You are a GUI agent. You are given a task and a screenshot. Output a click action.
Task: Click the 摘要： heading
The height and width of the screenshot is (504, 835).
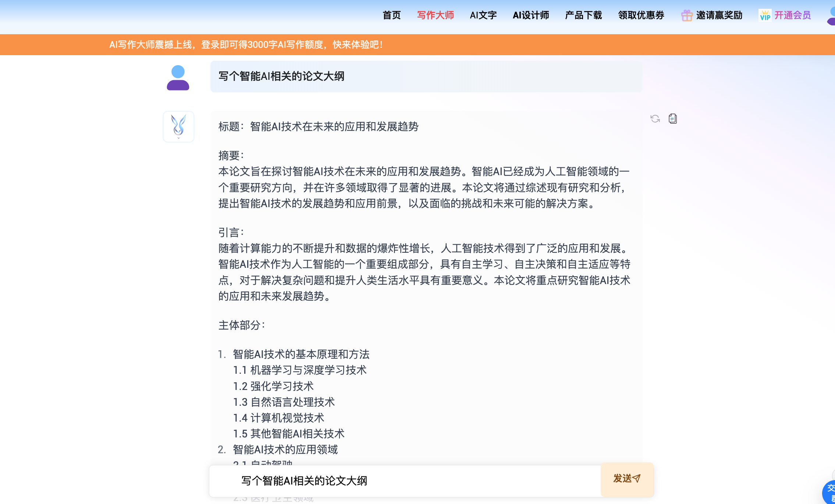[231, 156]
